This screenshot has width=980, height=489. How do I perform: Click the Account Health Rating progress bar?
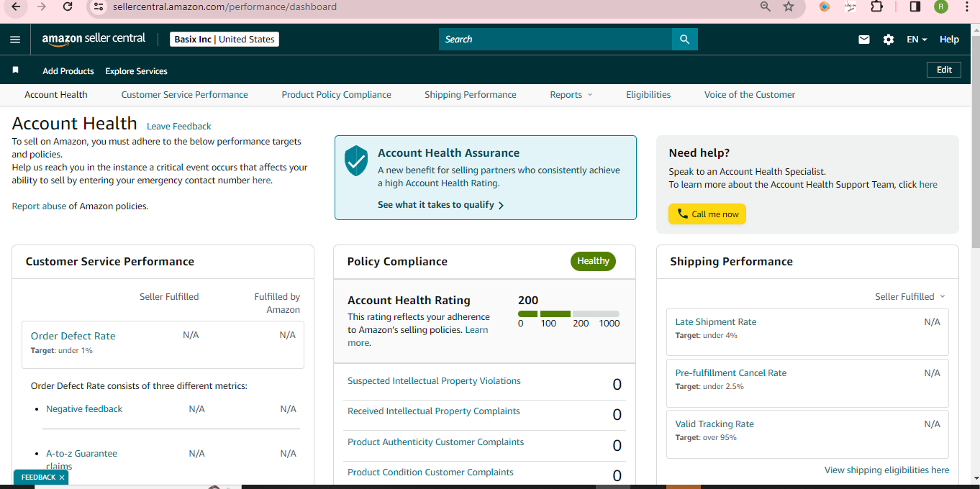coord(568,314)
